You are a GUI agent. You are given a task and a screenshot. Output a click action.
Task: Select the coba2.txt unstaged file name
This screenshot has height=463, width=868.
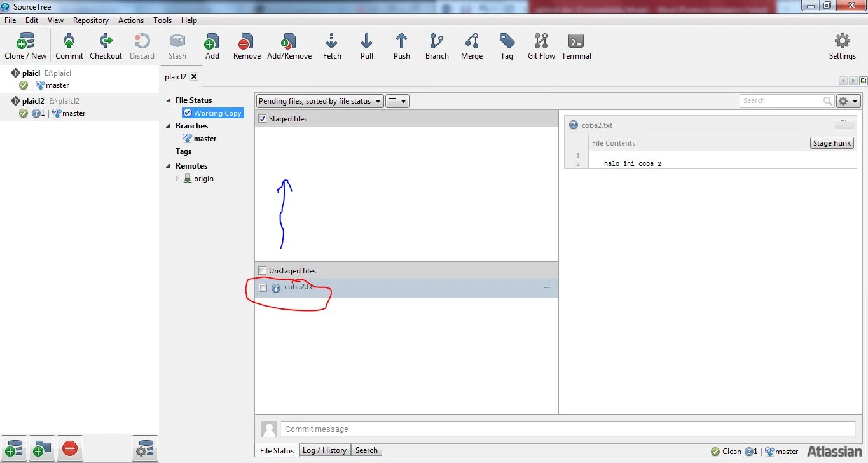pos(300,287)
